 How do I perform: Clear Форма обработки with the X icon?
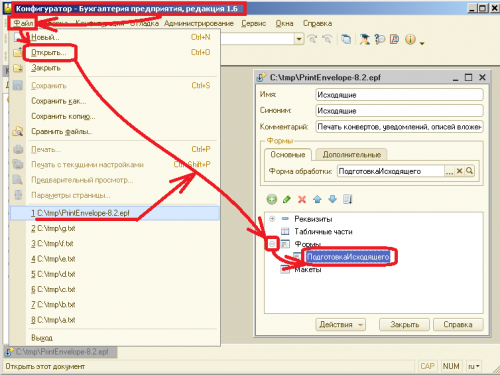[x=459, y=171]
